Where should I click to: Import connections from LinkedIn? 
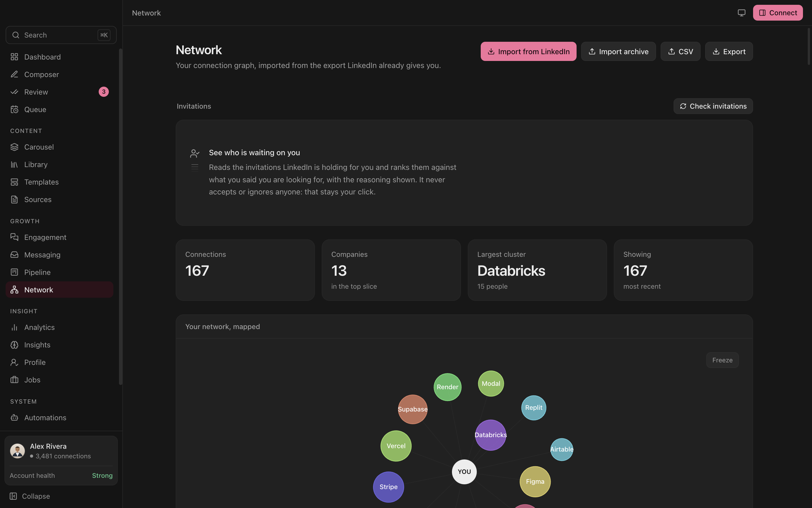(528, 51)
